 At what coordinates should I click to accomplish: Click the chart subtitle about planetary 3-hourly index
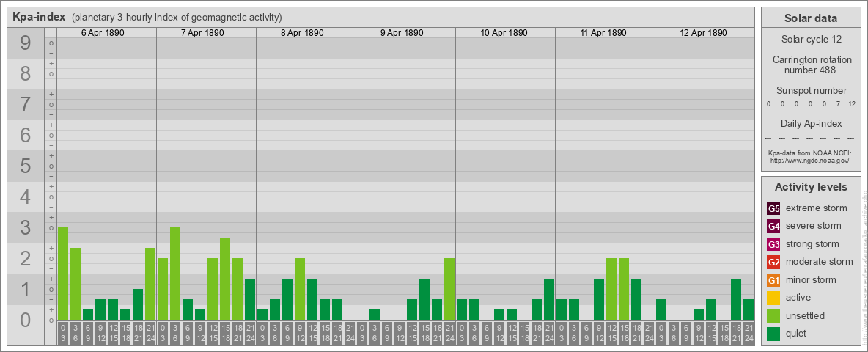pyautogui.click(x=177, y=17)
